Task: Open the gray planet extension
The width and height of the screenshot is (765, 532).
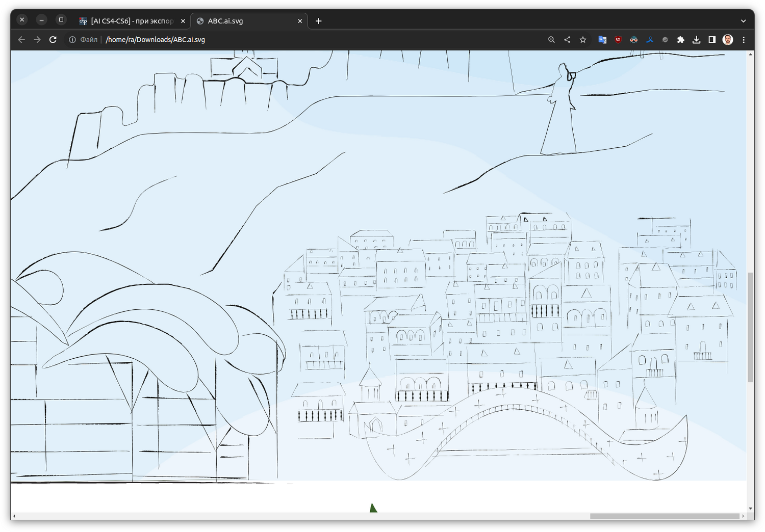Action: coord(665,40)
